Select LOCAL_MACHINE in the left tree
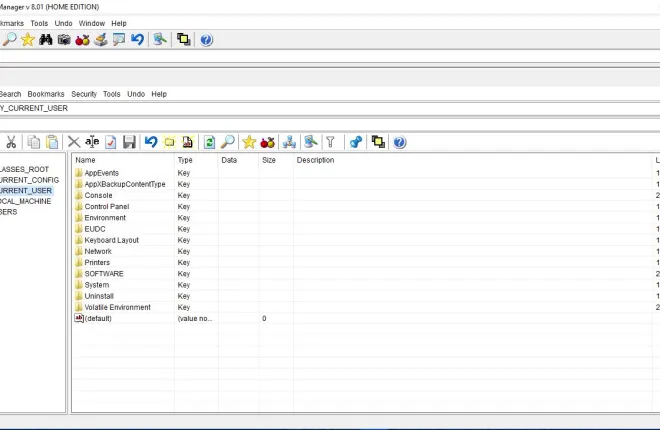Screen dimensions: 660x430 click(x=25, y=201)
